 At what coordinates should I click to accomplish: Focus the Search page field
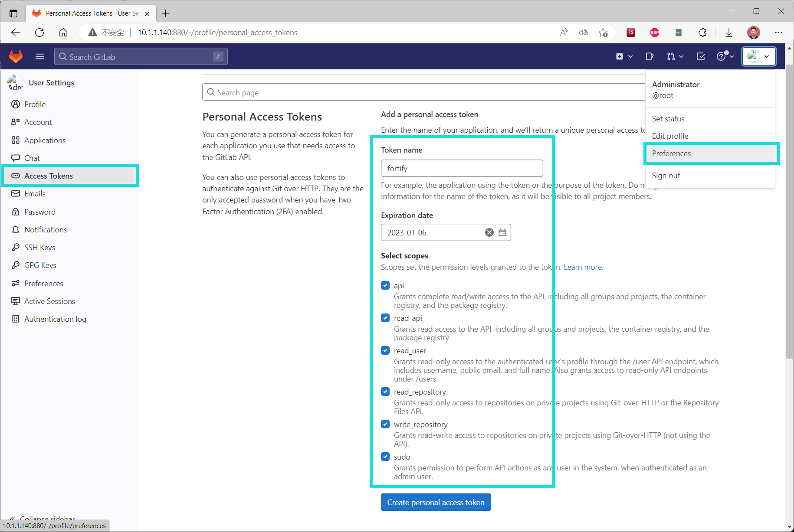[423, 92]
